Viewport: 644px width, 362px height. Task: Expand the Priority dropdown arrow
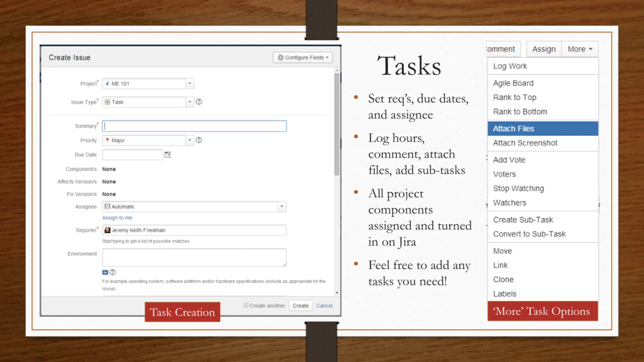tap(190, 140)
